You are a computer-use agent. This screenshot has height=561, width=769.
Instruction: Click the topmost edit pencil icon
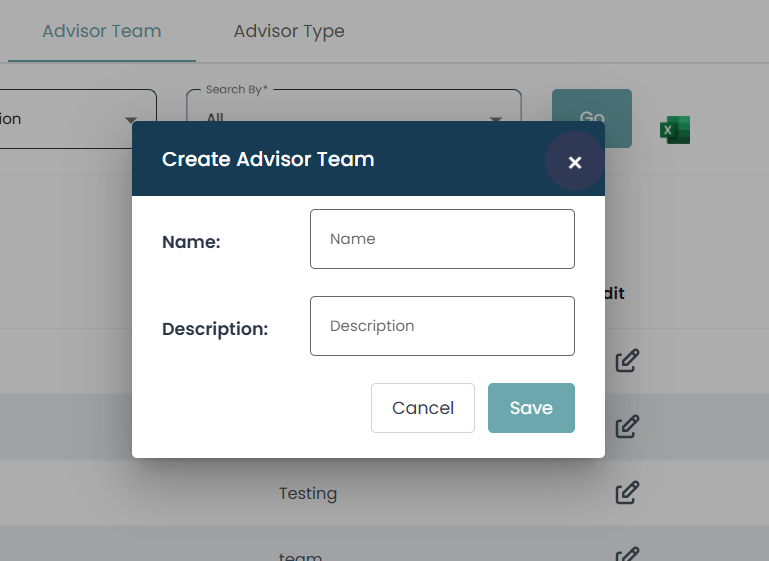627,361
